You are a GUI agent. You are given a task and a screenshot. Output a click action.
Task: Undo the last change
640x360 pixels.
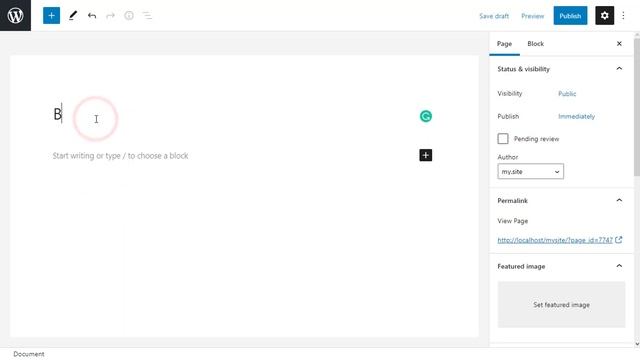[92, 16]
